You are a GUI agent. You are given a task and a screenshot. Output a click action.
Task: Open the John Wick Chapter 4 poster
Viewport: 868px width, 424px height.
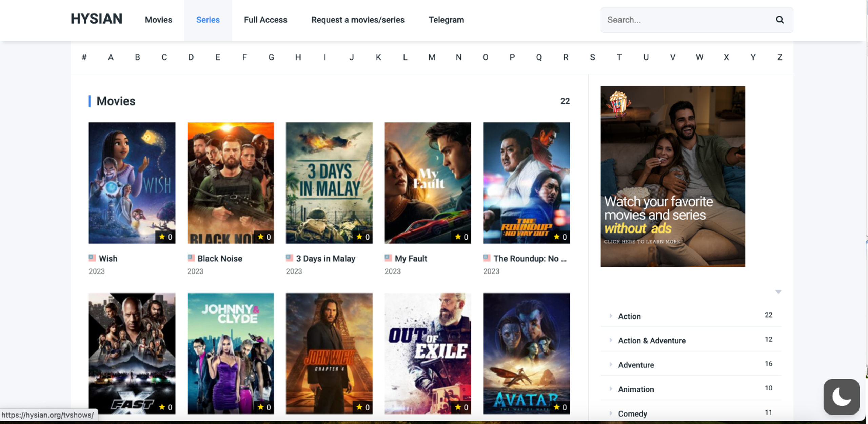[x=329, y=354]
